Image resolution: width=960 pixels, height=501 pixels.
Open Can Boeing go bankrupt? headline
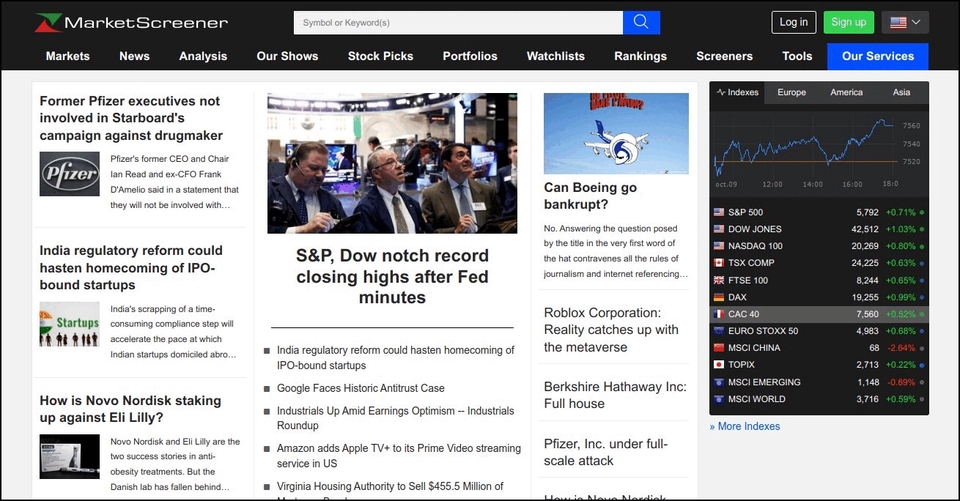(x=590, y=196)
